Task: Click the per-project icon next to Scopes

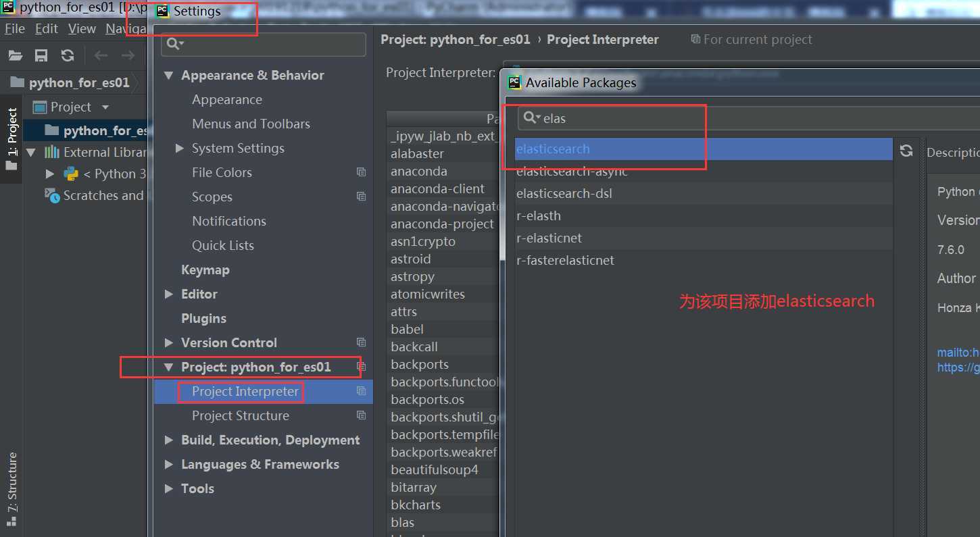Action: (x=361, y=197)
